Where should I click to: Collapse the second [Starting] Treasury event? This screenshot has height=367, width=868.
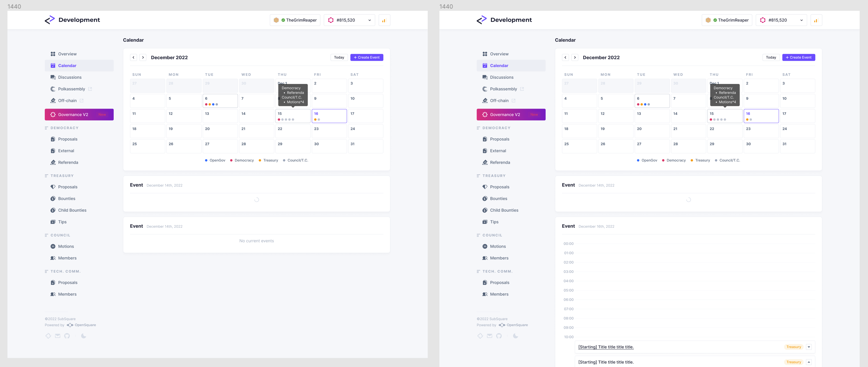click(809, 362)
